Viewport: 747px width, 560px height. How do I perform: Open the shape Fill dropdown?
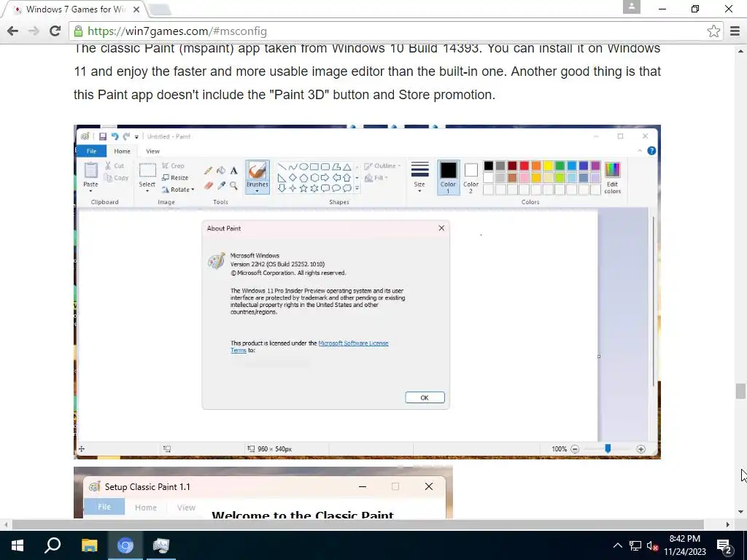[x=376, y=178]
